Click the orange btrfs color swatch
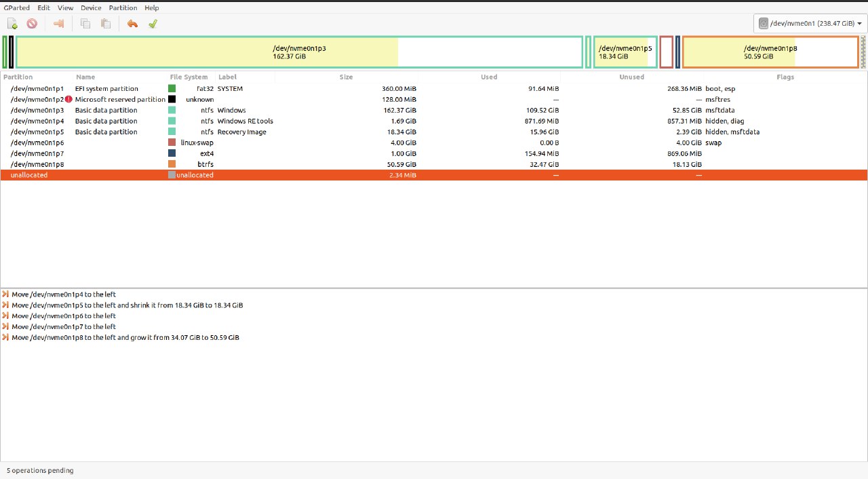Viewport: 868px width, 479px height. pyautogui.click(x=172, y=164)
